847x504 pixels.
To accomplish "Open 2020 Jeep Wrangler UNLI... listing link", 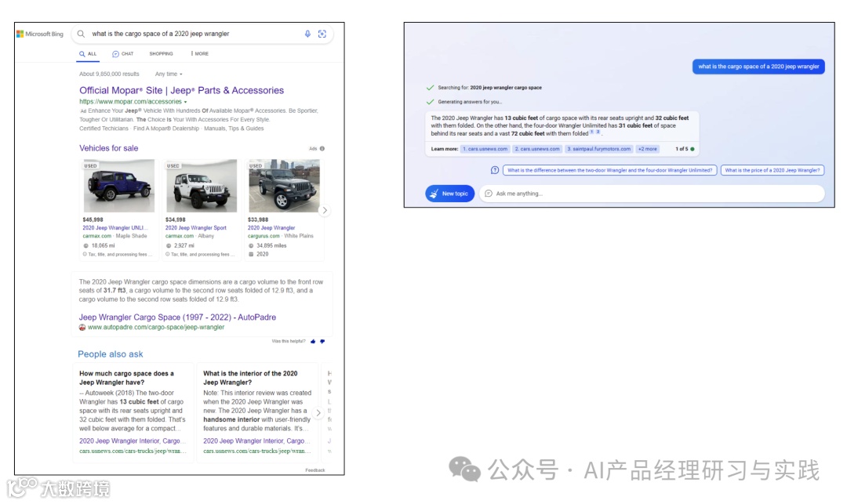I will [115, 228].
